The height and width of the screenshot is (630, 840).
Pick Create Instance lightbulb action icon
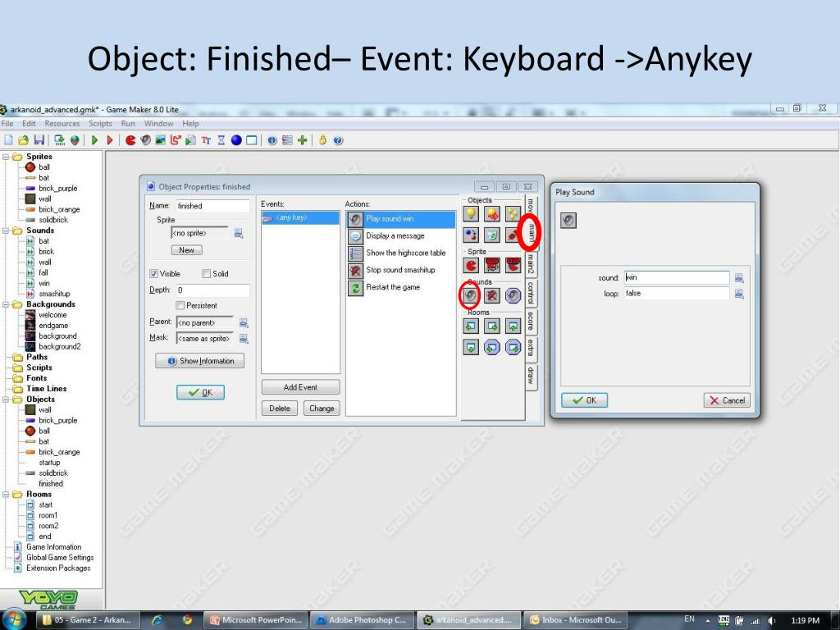pos(471,214)
